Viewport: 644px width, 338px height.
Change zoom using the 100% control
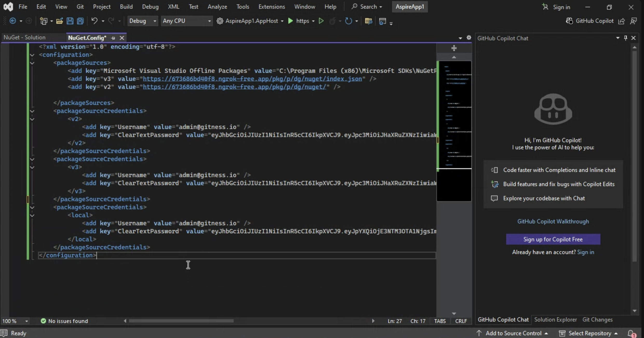(14, 321)
